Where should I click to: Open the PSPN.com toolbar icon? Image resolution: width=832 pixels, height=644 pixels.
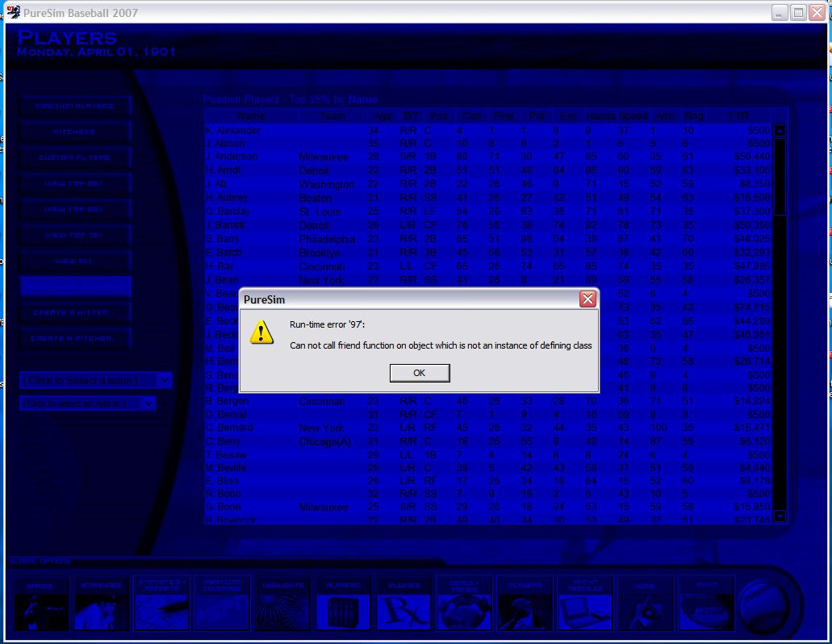click(x=222, y=603)
